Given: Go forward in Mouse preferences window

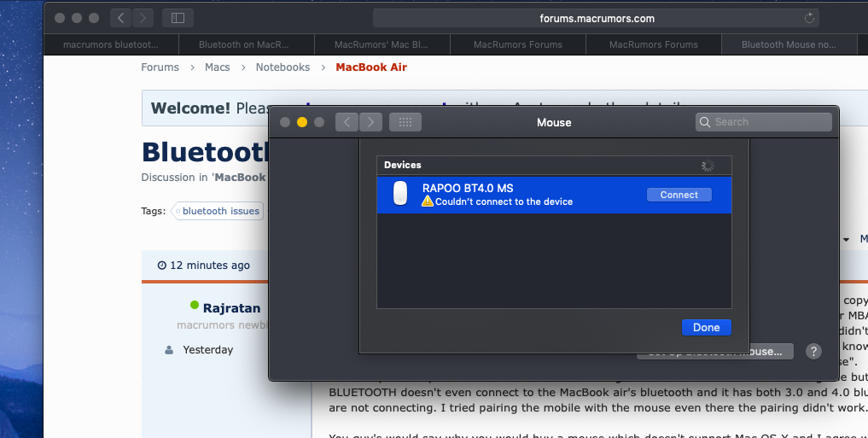Looking at the screenshot, I should pos(371,122).
